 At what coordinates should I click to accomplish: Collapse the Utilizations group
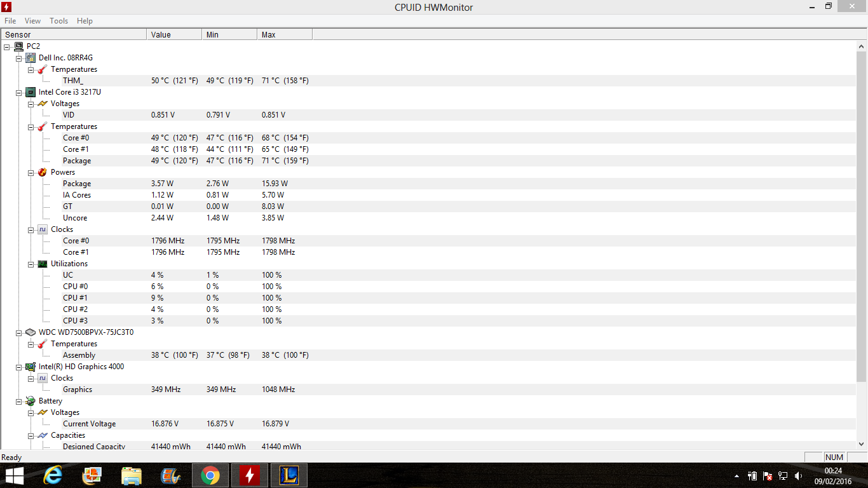point(31,264)
